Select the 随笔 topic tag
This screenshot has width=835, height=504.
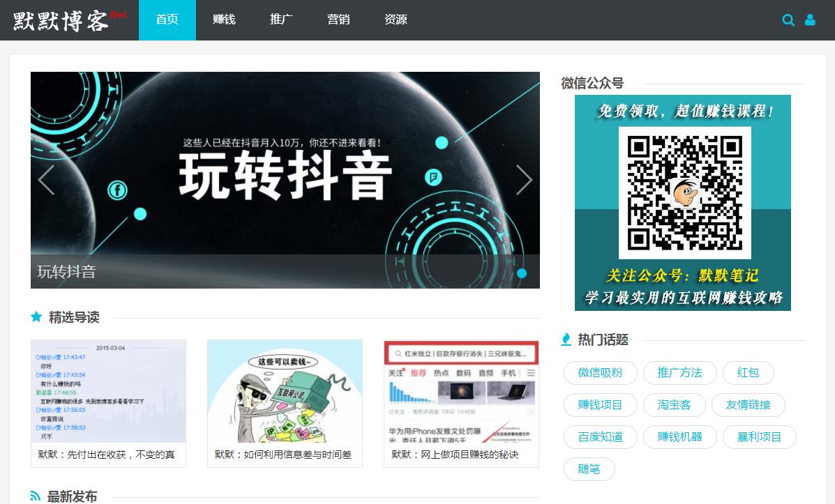pos(589,469)
